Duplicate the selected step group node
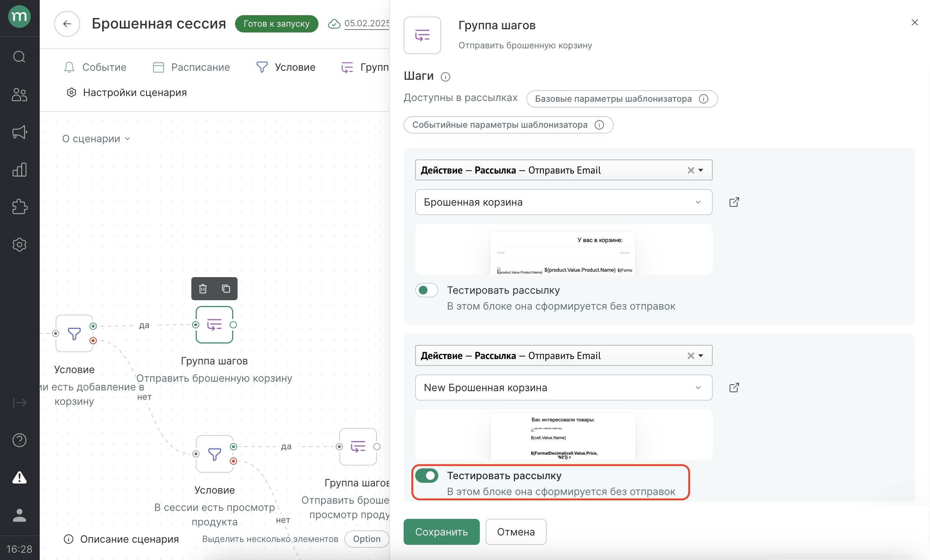 pyautogui.click(x=226, y=289)
